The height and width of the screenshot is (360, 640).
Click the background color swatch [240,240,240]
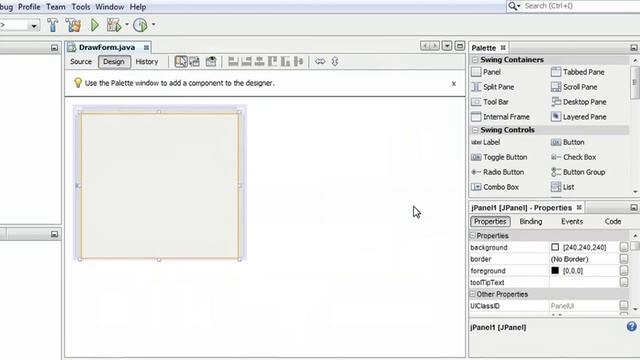click(555, 247)
